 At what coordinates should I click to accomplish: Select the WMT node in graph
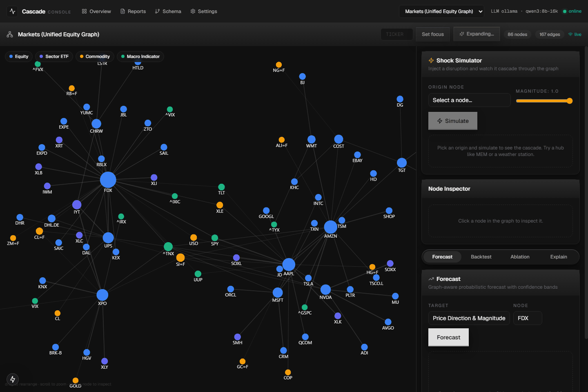[312, 139]
